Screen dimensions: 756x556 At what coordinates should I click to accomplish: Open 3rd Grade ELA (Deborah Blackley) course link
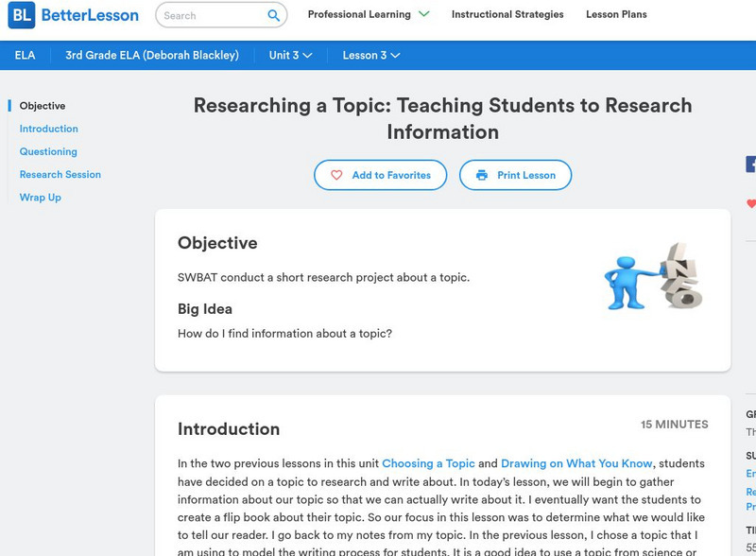click(152, 55)
